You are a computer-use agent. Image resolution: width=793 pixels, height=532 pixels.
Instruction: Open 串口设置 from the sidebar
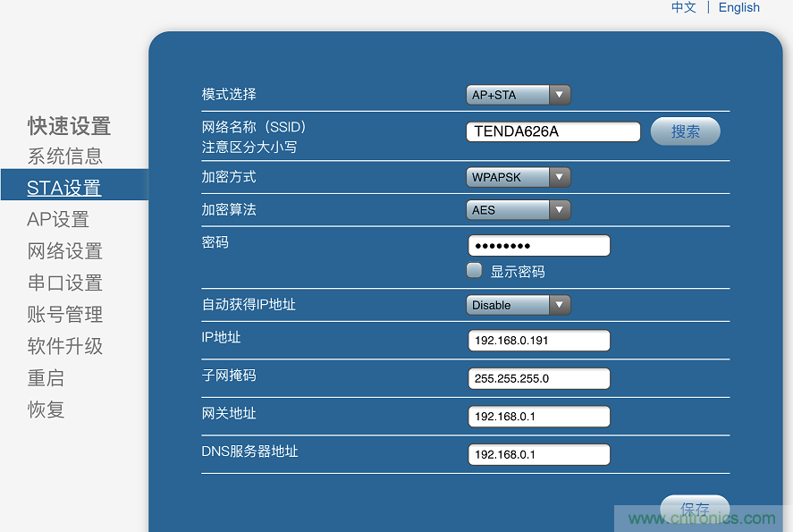tap(64, 283)
